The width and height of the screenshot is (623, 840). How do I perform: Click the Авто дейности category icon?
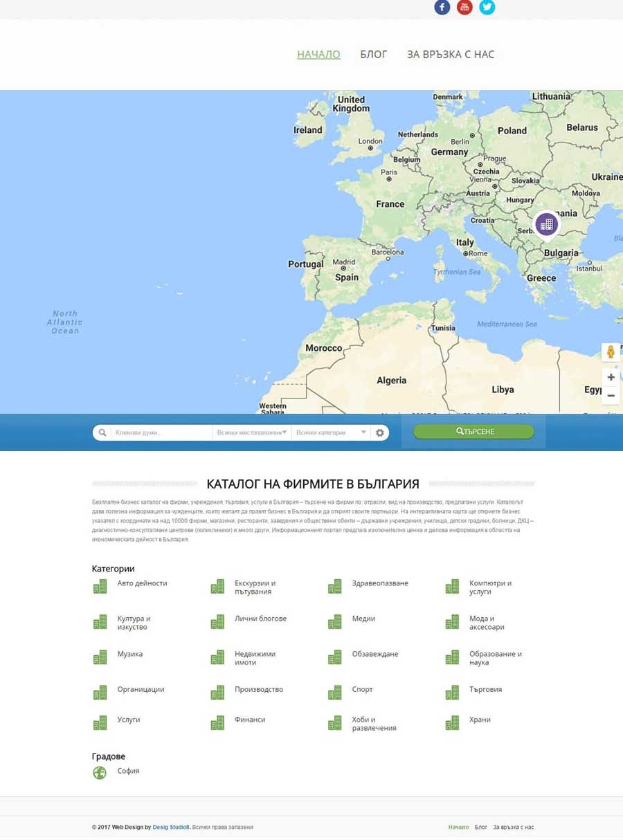pos(100,587)
